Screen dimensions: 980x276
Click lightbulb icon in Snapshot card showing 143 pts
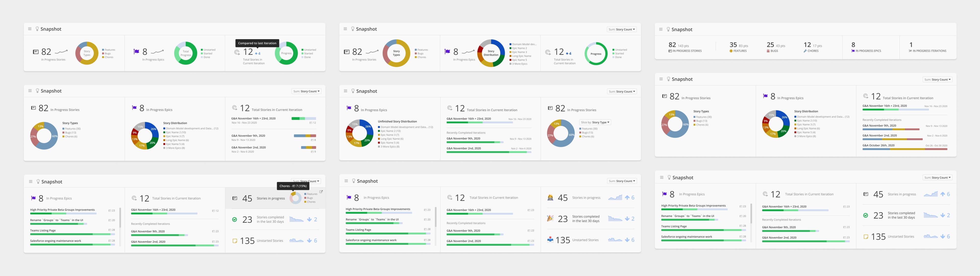pyautogui.click(x=668, y=29)
